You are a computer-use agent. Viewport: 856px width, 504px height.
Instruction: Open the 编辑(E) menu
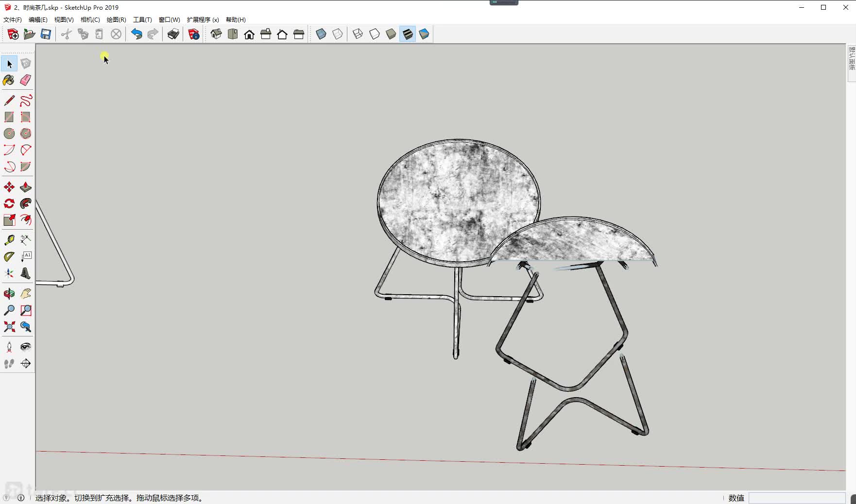click(x=38, y=20)
